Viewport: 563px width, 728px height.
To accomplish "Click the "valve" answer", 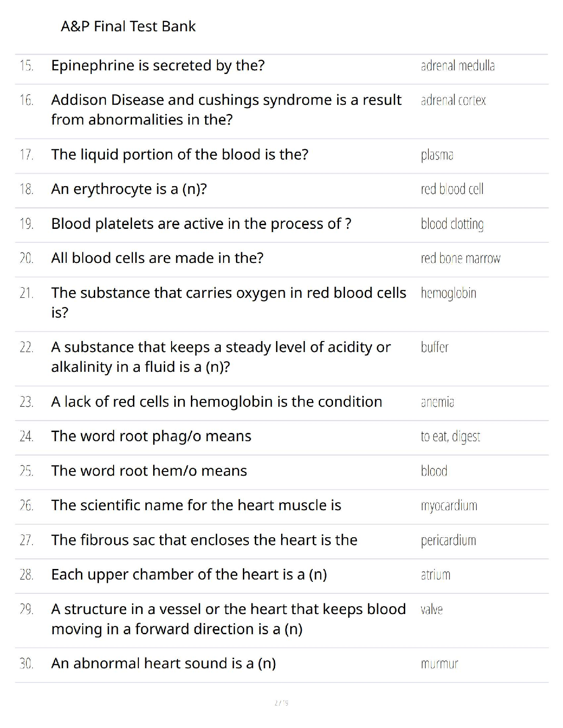I will [x=431, y=609].
